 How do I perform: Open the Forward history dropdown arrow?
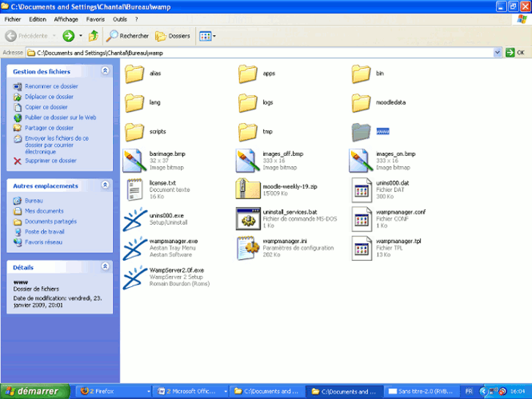[x=81, y=36]
